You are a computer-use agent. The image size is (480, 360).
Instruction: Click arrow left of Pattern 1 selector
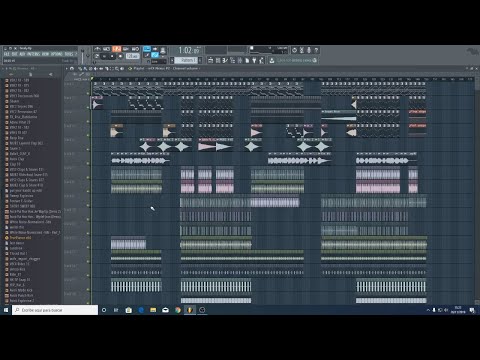click(172, 60)
